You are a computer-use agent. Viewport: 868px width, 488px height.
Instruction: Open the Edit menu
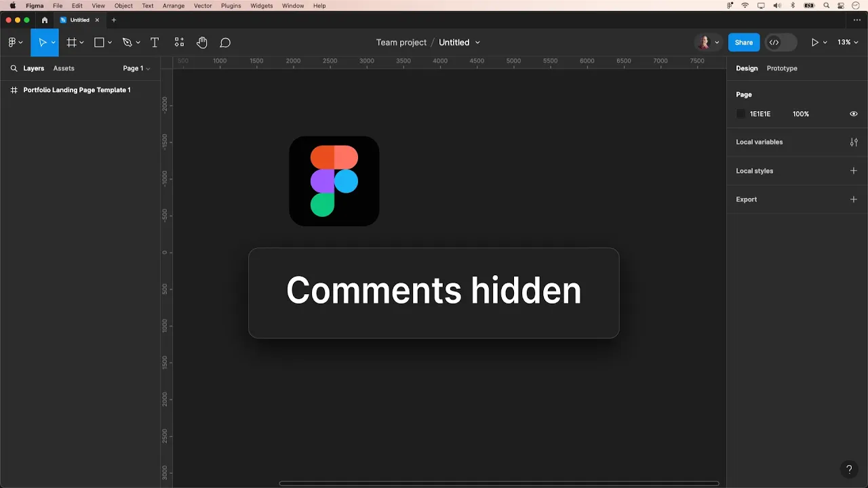click(77, 5)
